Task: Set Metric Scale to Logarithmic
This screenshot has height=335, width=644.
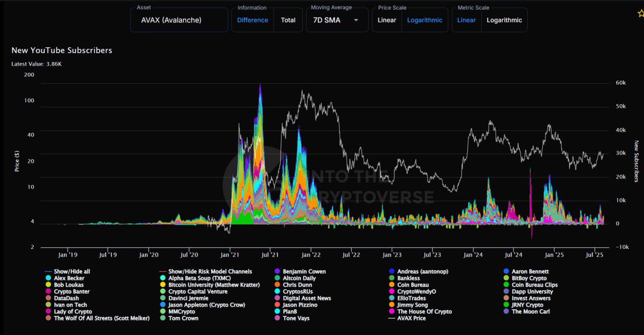Action: click(x=504, y=20)
